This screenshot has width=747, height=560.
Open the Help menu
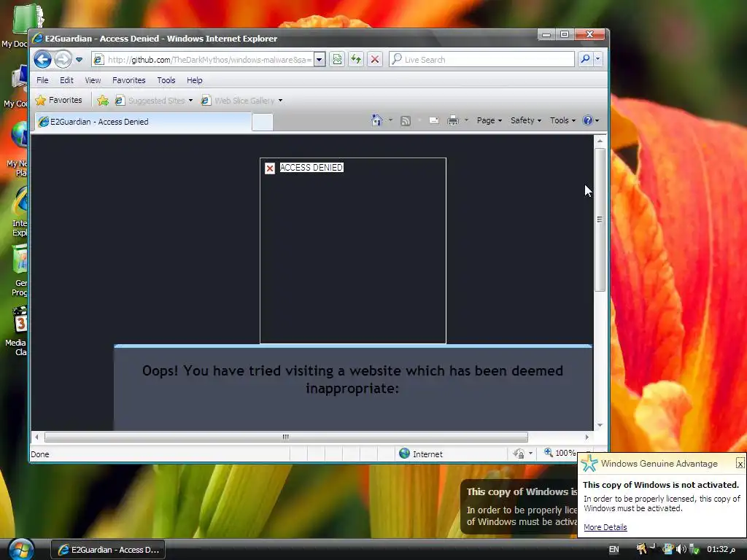pos(194,80)
